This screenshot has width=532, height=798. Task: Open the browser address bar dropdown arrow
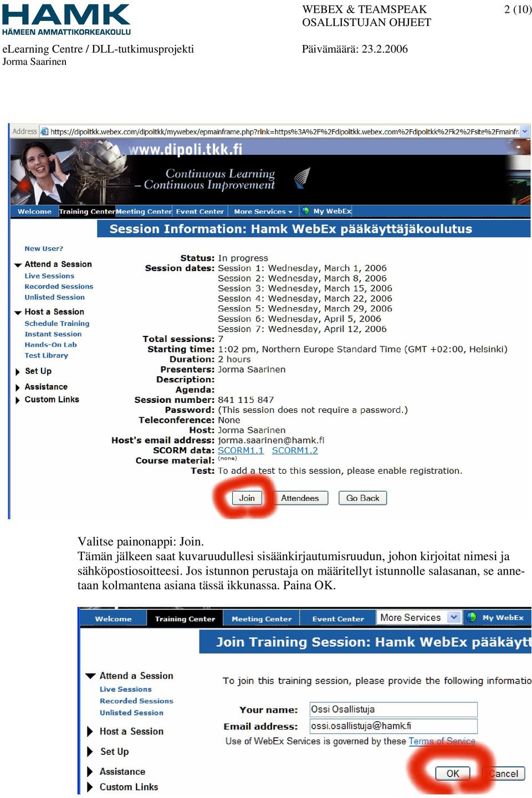click(525, 131)
